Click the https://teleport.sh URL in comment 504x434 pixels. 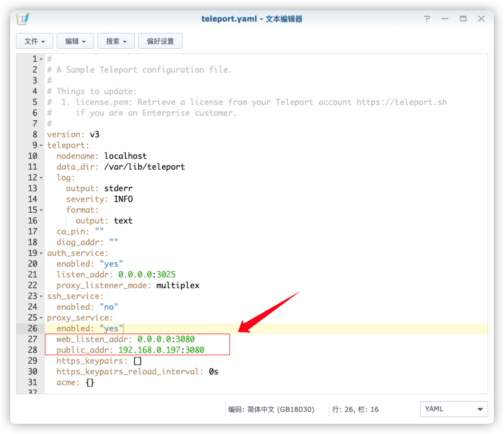click(x=402, y=102)
